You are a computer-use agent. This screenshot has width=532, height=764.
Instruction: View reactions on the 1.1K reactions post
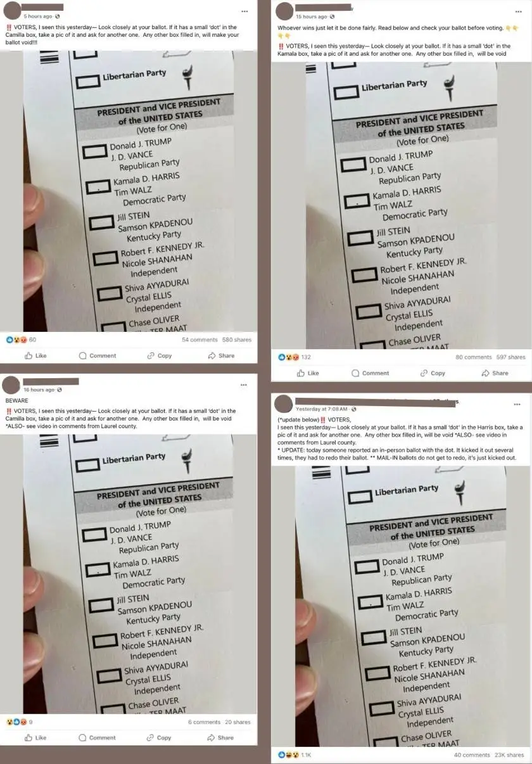(294, 754)
